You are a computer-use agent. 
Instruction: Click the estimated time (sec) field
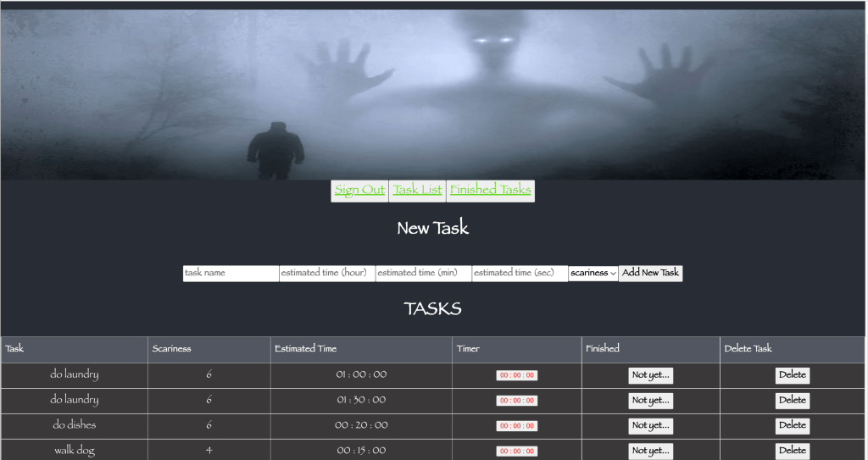click(520, 274)
